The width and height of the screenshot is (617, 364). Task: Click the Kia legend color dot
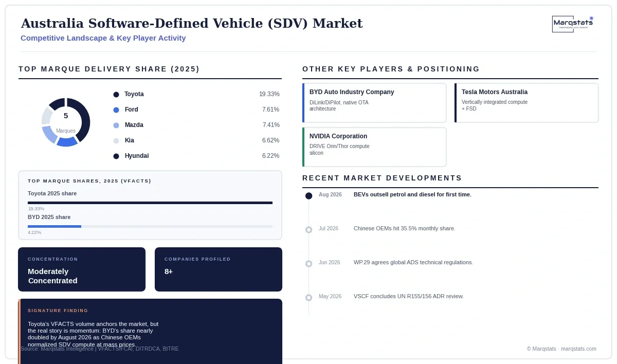pos(116,141)
